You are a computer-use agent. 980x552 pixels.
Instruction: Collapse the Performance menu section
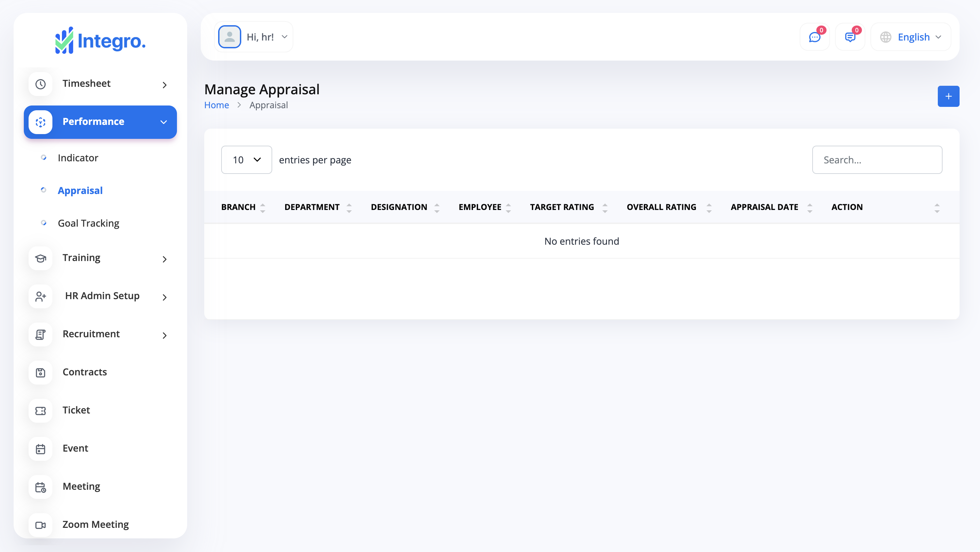point(164,122)
